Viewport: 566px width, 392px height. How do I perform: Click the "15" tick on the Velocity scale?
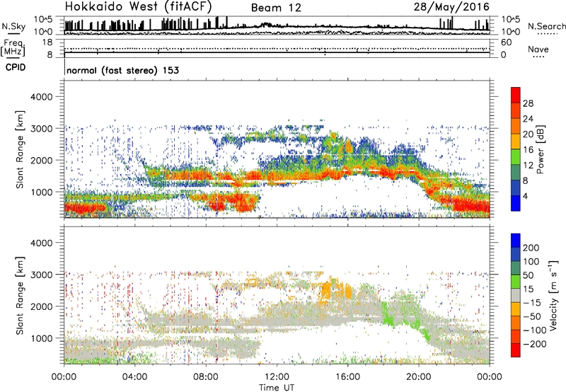point(528,289)
